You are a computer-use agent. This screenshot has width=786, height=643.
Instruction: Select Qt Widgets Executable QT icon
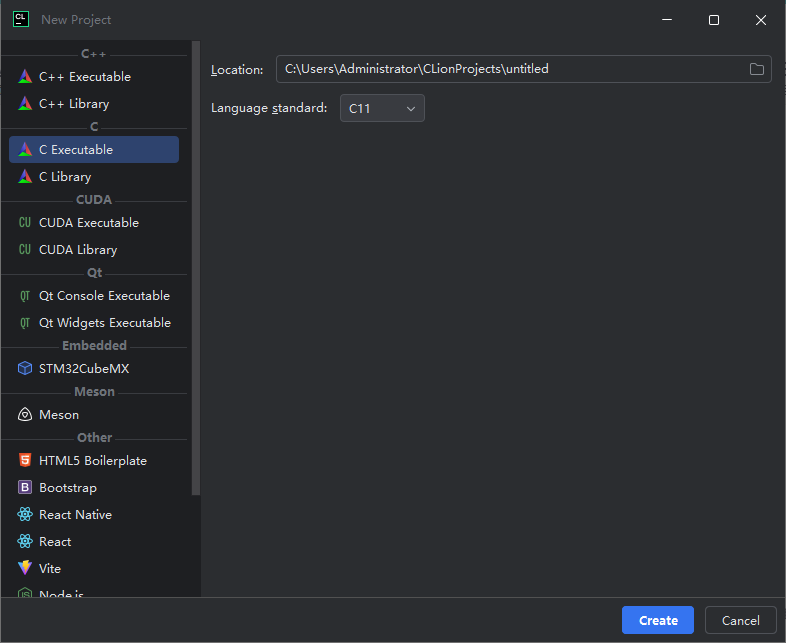coord(25,323)
